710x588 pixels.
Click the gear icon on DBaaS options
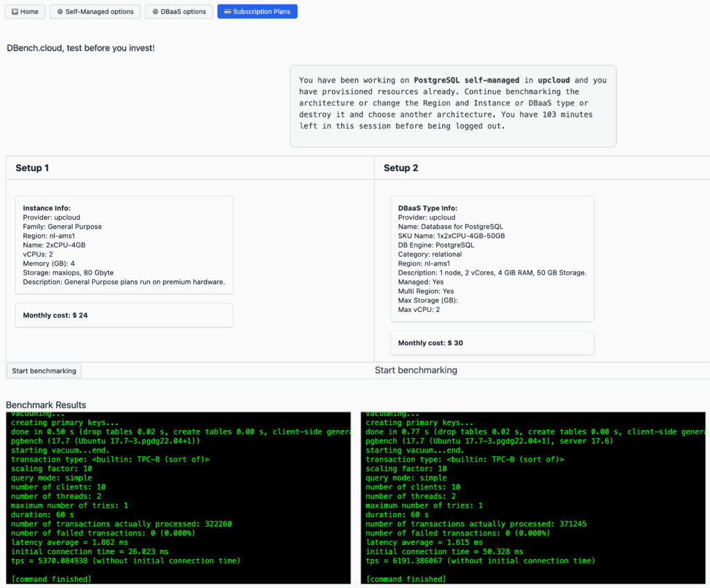coord(155,12)
